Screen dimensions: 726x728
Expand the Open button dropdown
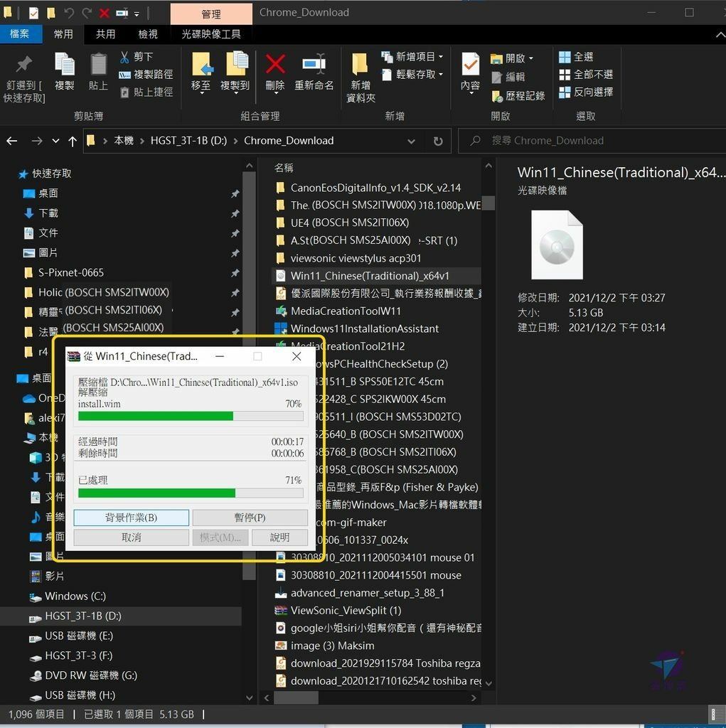coord(531,58)
